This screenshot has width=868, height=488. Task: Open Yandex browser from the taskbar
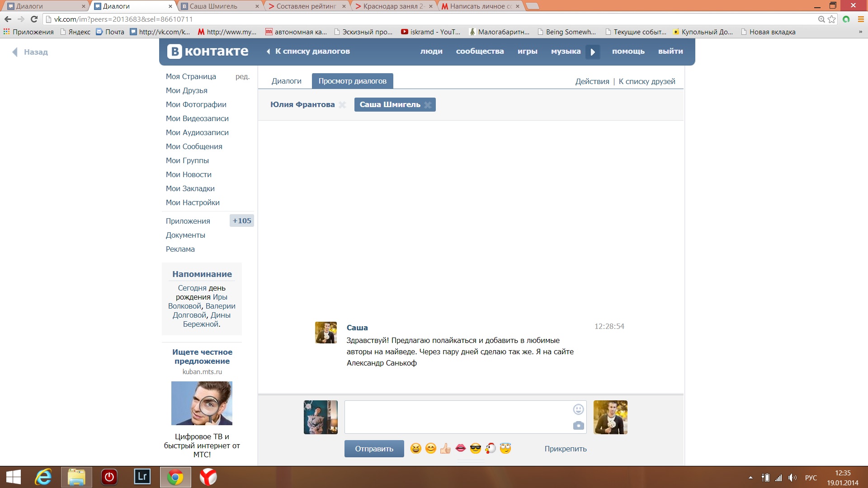(x=208, y=477)
